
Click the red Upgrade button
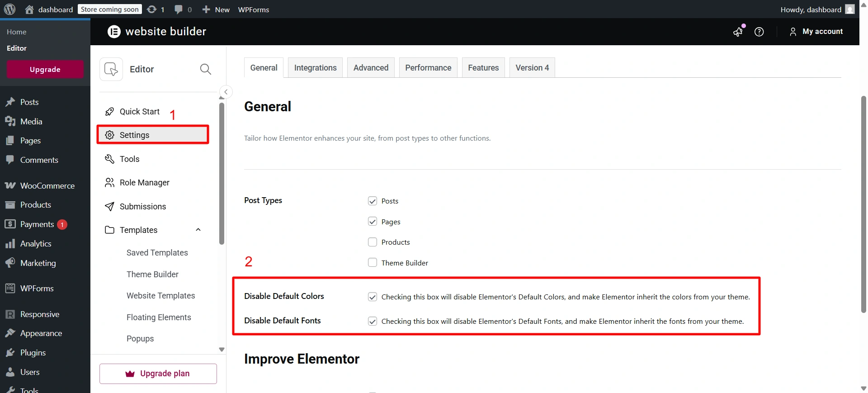[x=45, y=69]
